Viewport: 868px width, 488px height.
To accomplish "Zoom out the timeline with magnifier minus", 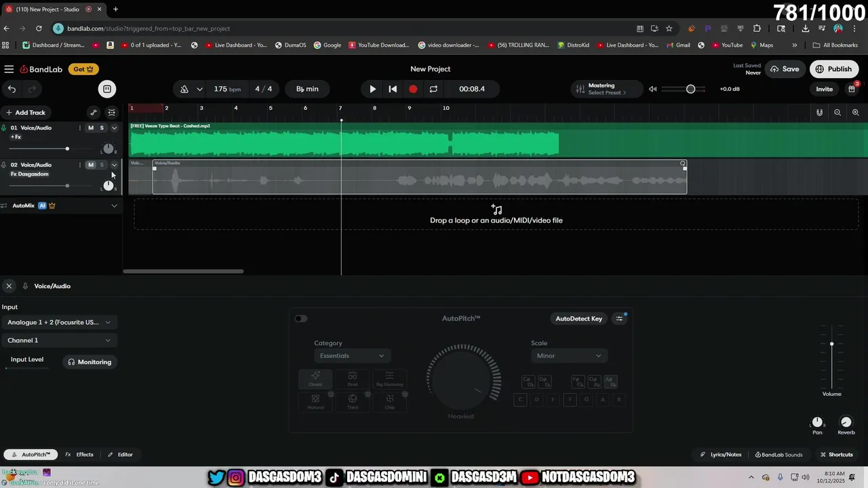I will click(x=837, y=113).
